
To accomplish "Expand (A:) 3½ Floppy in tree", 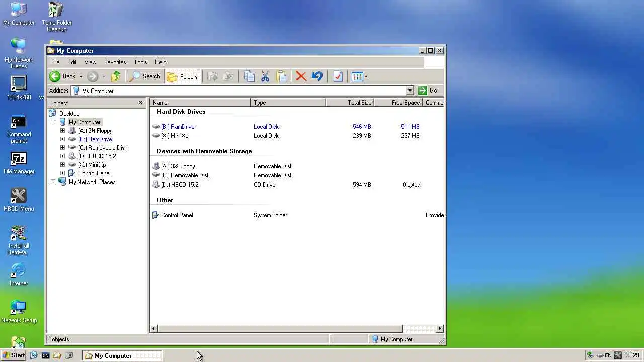I will point(62,131).
